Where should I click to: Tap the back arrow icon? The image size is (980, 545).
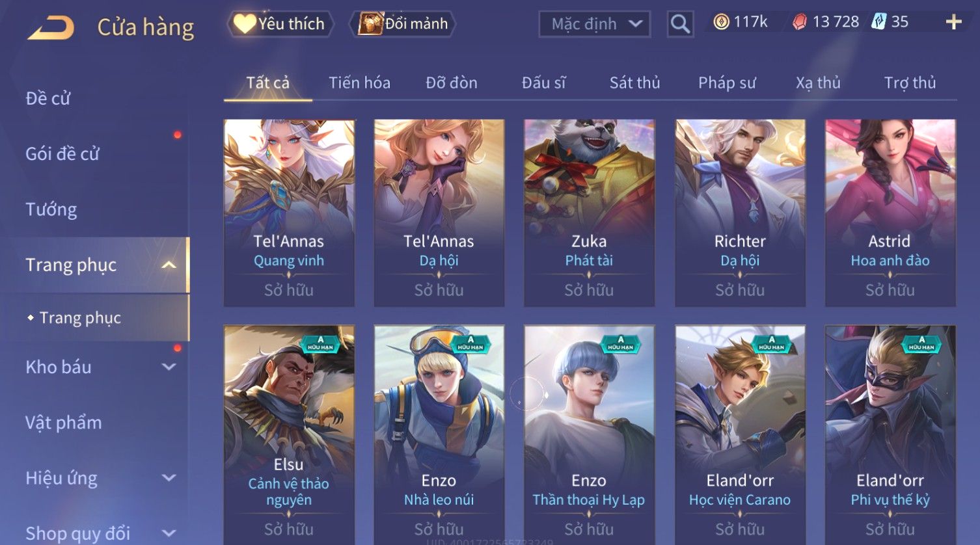pos(51,28)
